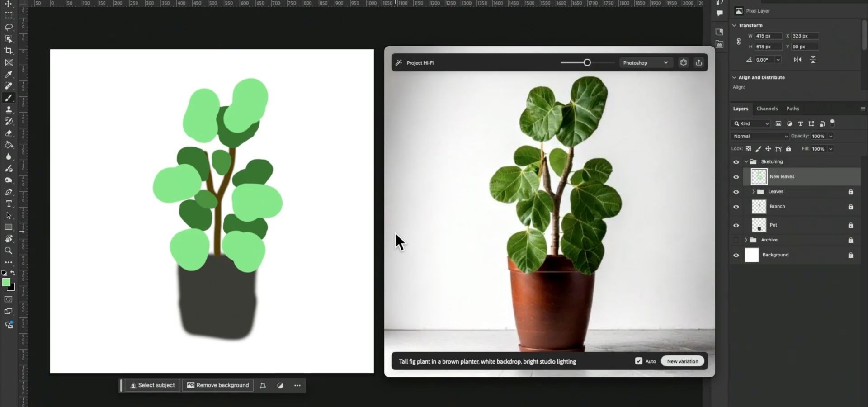Switch to the Channels tab
The image size is (868, 407).
[767, 109]
